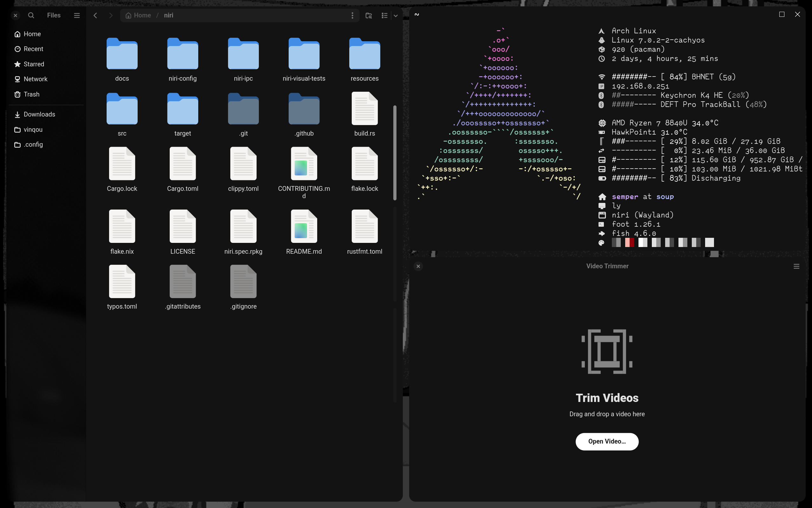This screenshot has width=812, height=508.
Task: Click 'fish 4.6.0' text in terminal
Action: pyautogui.click(x=633, y=233)
